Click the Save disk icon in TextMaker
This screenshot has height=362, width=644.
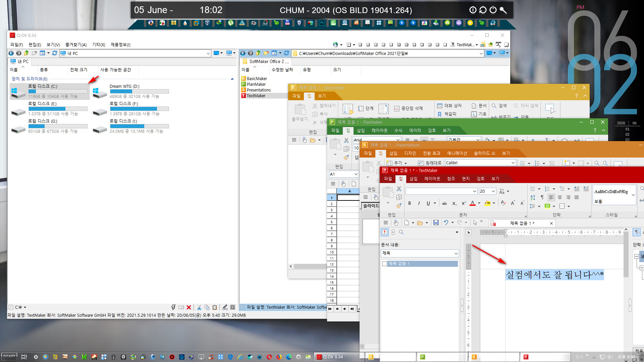pos(436,223)
